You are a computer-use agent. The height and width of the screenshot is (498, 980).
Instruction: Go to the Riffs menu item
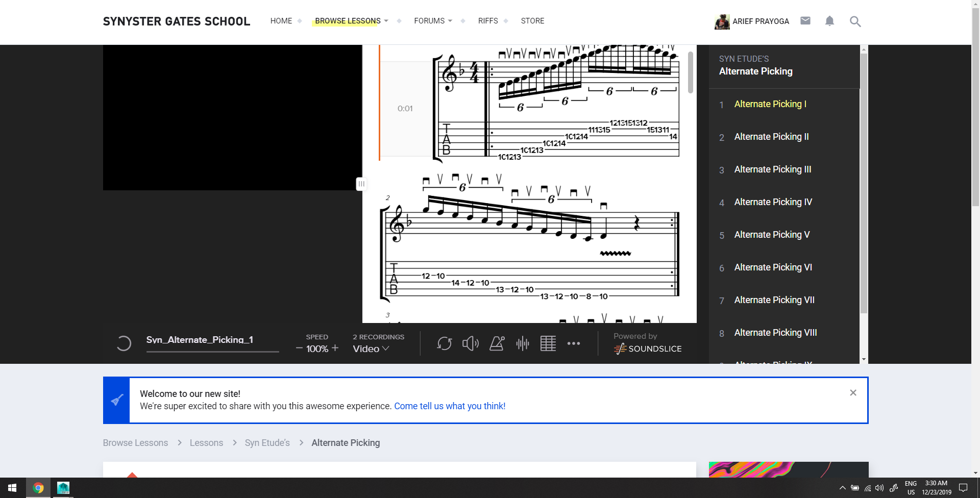point(487,21)
